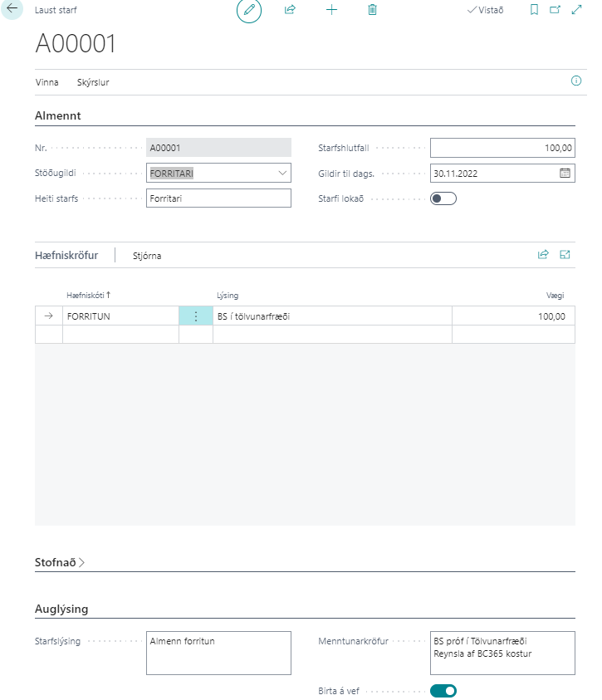Disable the Birta á vef toggle
The height and width of the screenshot is (700, 602).
click(x=443, y=691)
